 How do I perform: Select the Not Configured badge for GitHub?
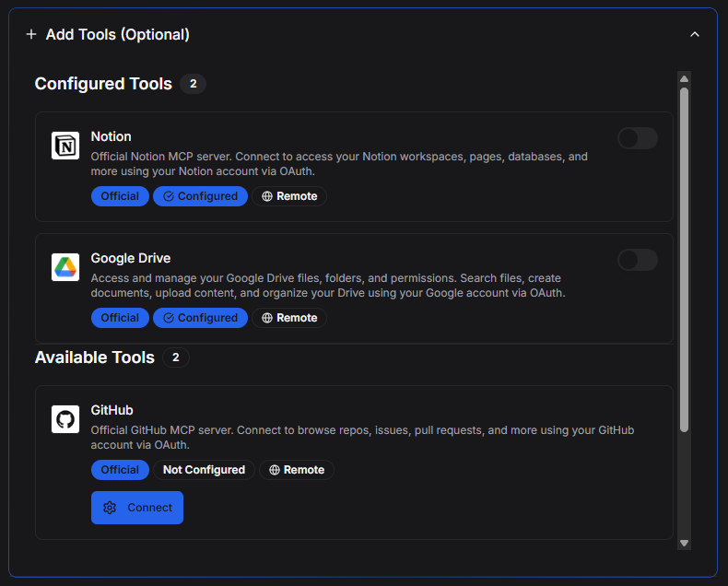(204, 470)
